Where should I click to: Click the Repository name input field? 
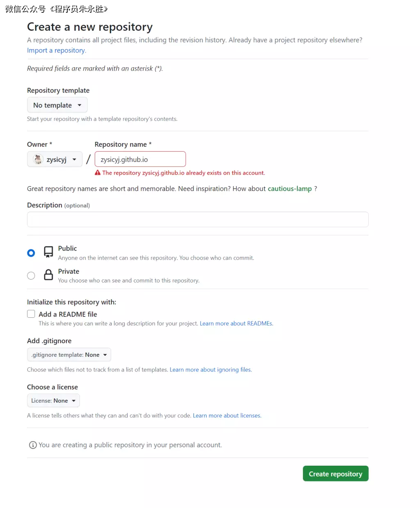[140, 159]
